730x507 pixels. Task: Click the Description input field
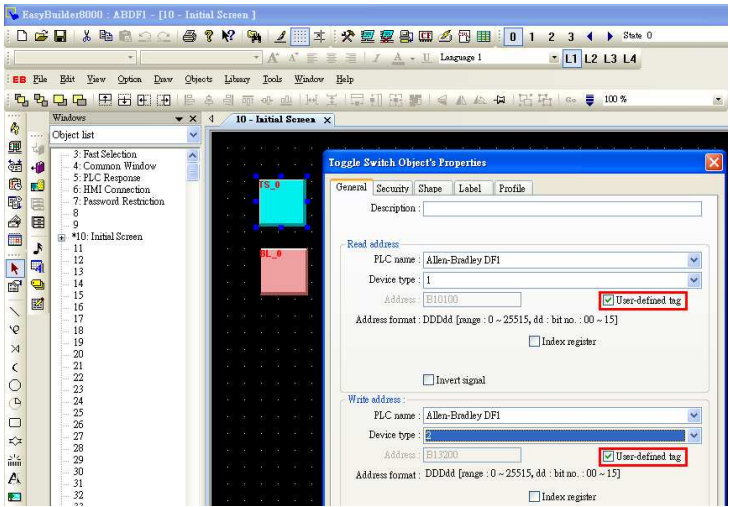(x=562, y=209)
